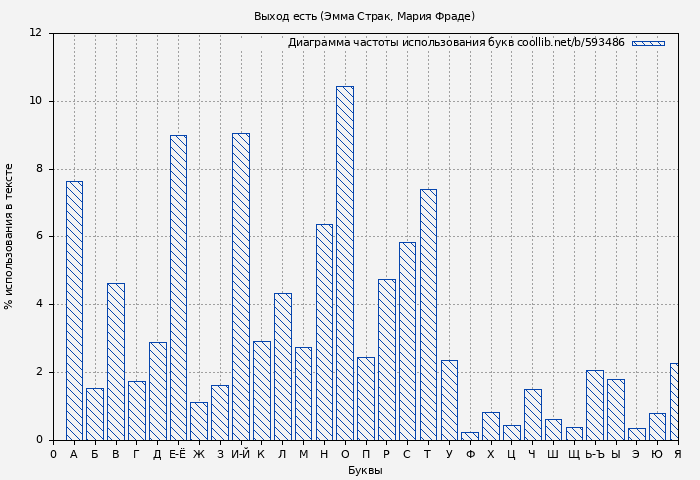Click the y-axis tick label "6"

38,236
